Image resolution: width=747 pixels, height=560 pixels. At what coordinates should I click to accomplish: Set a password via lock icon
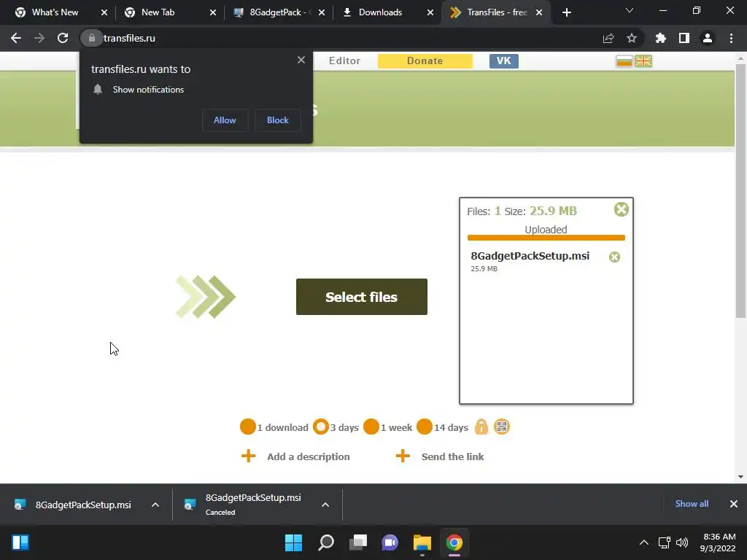point(481,427)
